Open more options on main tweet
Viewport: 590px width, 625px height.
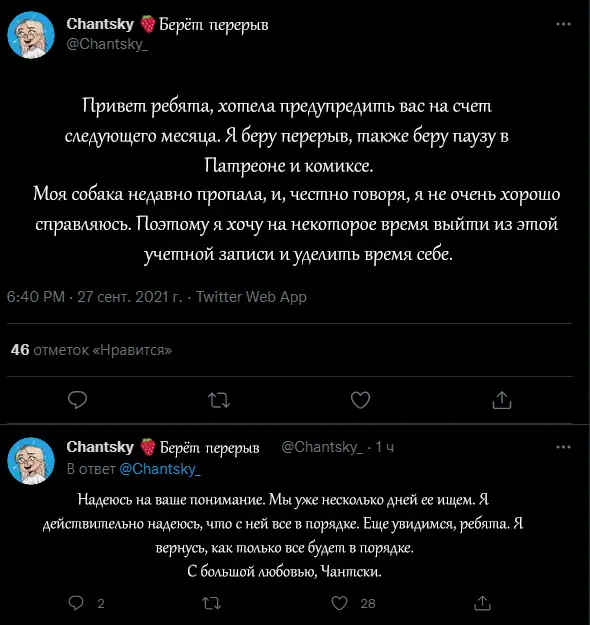point(563,24)
